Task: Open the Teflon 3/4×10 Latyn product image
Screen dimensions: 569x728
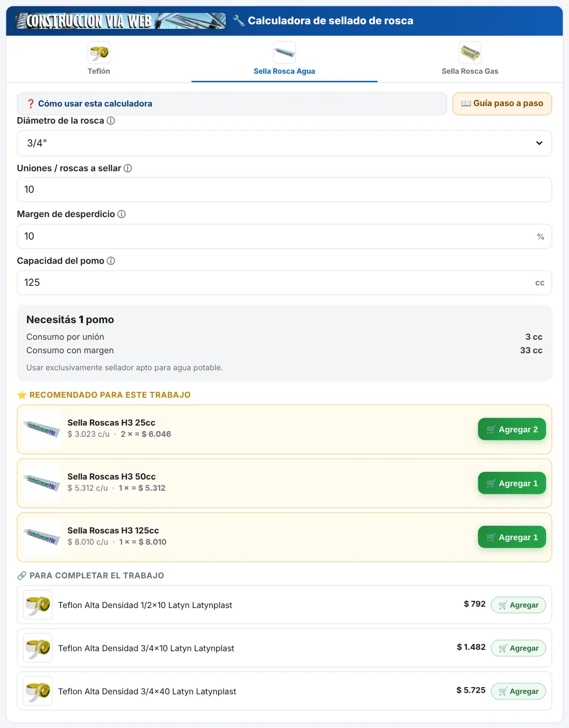Action: [x=38, y=648]
